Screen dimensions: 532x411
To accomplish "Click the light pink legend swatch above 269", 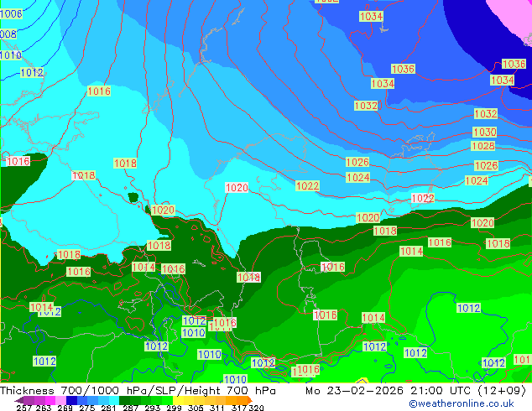I will [x=60, y=400].
